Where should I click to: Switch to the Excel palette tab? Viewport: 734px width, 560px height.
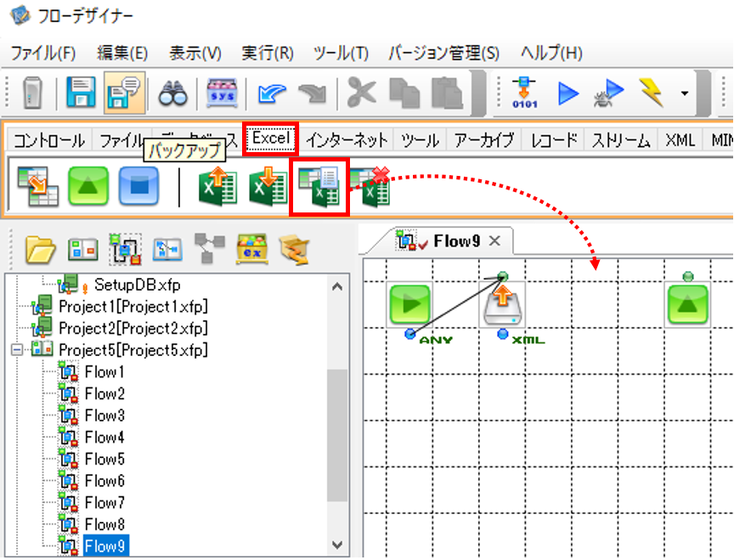coord(270,139)
